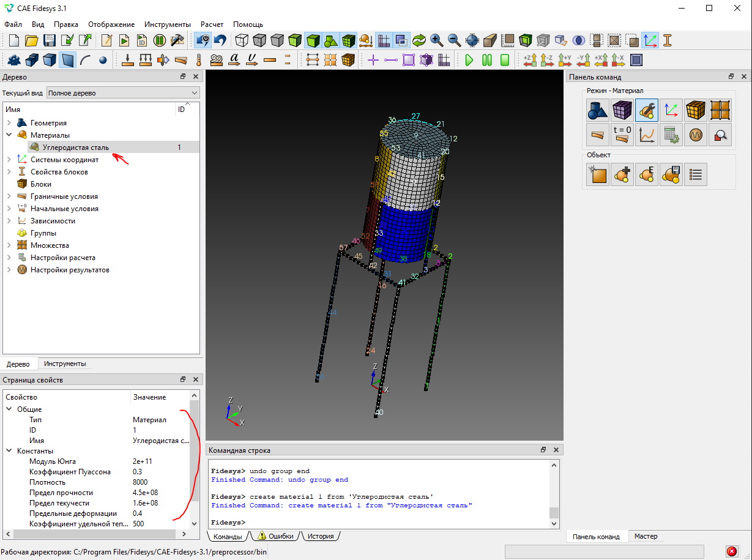
Task: Save using the floppy disk icon
Action: 50,41
